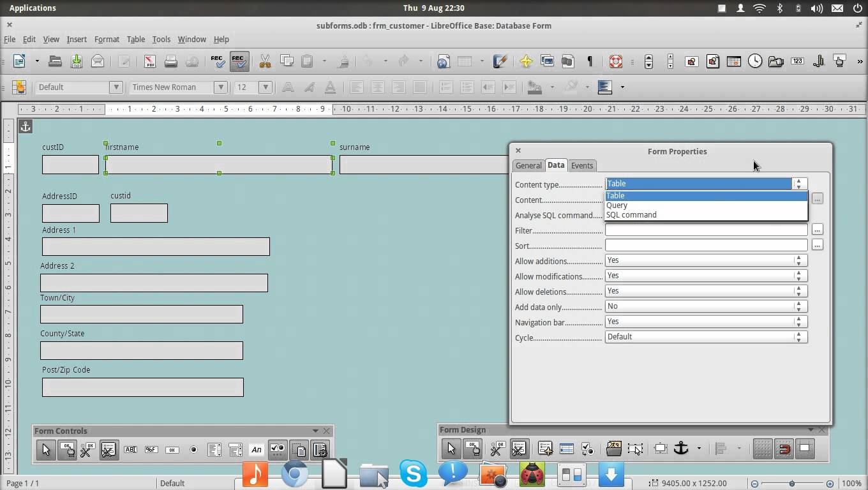Toggle Snap to Grid magnet icon

(784, 449)
